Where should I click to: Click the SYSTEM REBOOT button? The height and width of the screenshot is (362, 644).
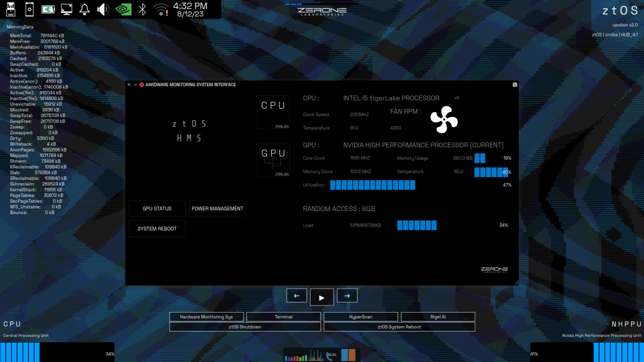pos(157,228)
